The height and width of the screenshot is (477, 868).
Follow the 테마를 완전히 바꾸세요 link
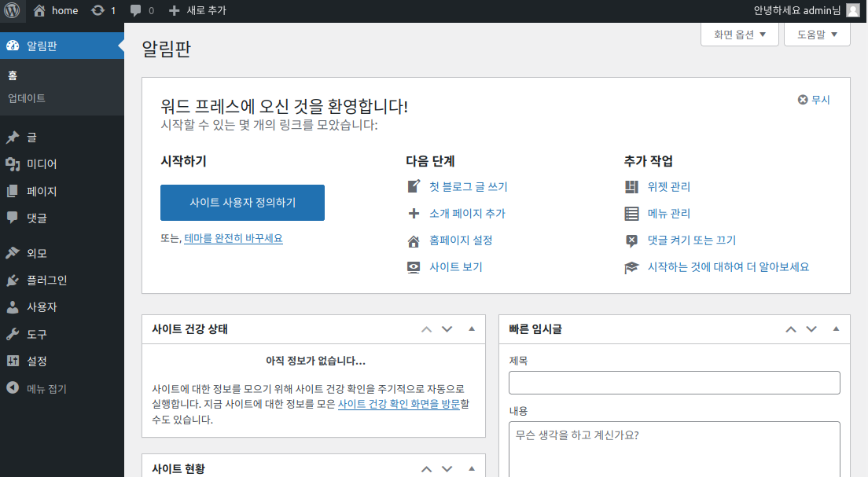point(234,239)
